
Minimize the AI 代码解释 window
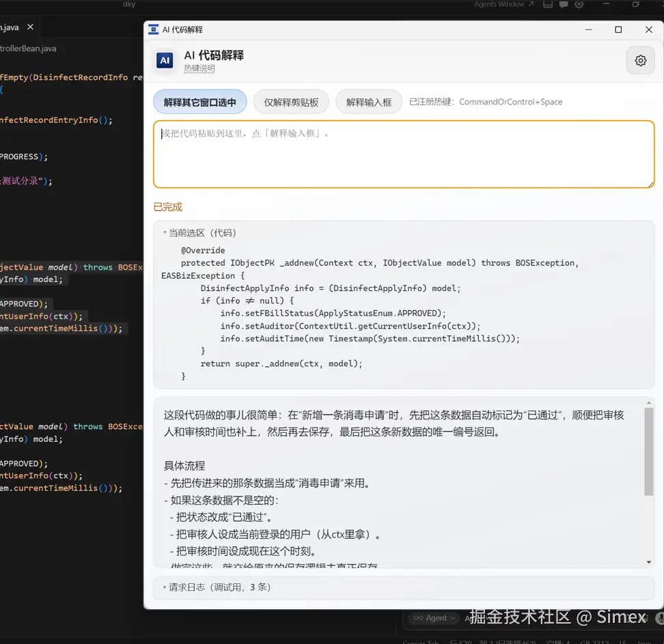589,29
